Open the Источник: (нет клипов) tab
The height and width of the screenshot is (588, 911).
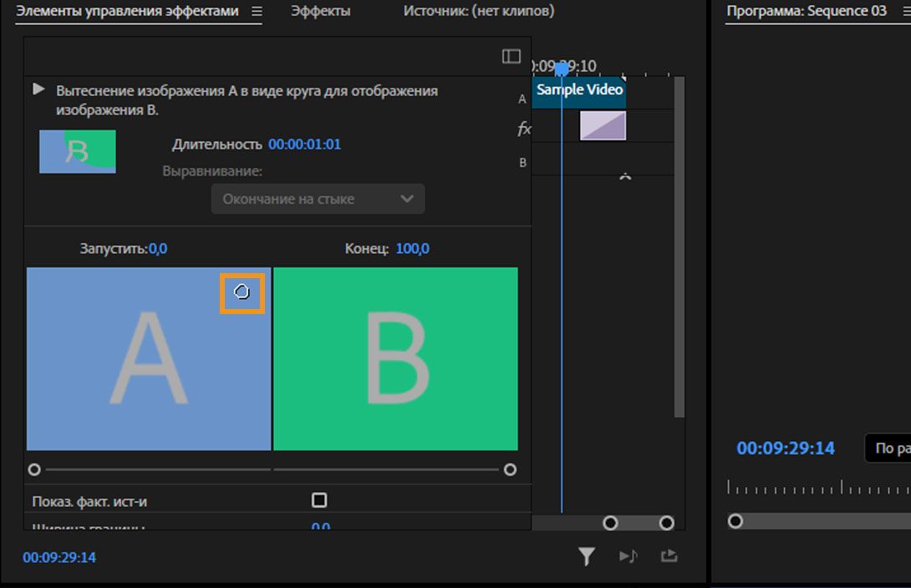(x=478, y=12)
